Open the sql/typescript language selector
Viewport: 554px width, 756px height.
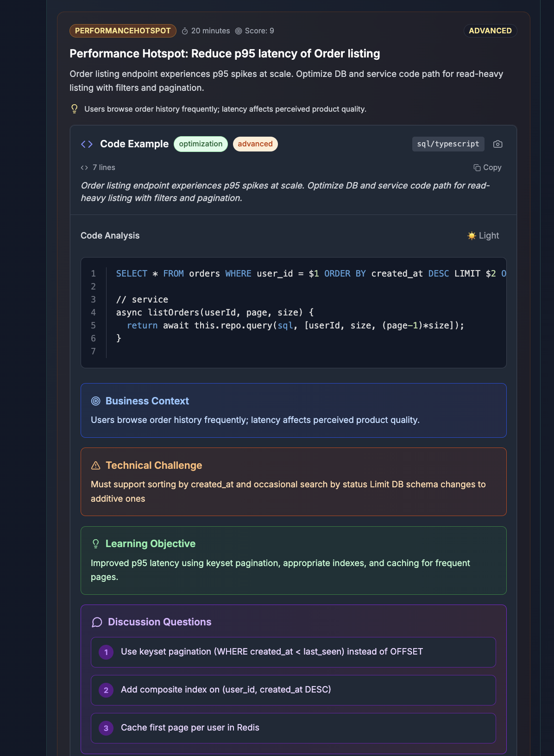447,144
